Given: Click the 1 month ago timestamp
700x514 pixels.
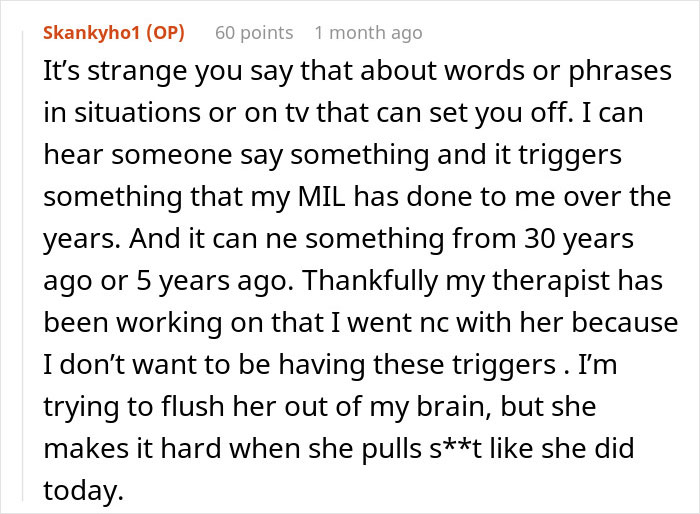Looking at the screenshot, I should click(x=368, y=33).
